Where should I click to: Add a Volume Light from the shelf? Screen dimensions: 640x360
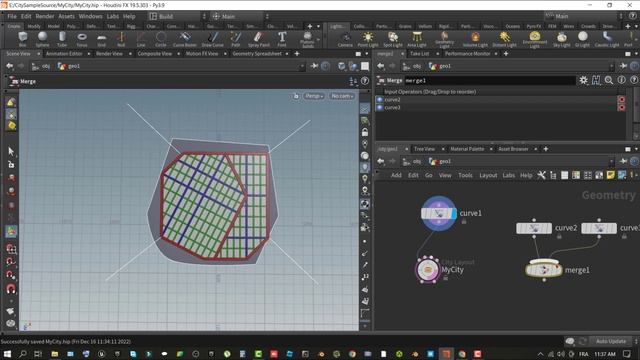475,40
